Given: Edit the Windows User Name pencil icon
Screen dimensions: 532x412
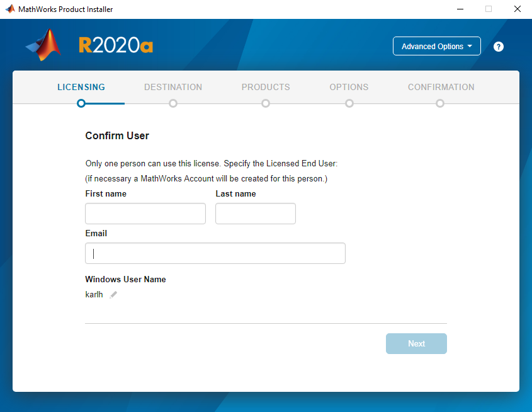Looking at the screenshot, I should pyautogui.click(x=113, y=295).
